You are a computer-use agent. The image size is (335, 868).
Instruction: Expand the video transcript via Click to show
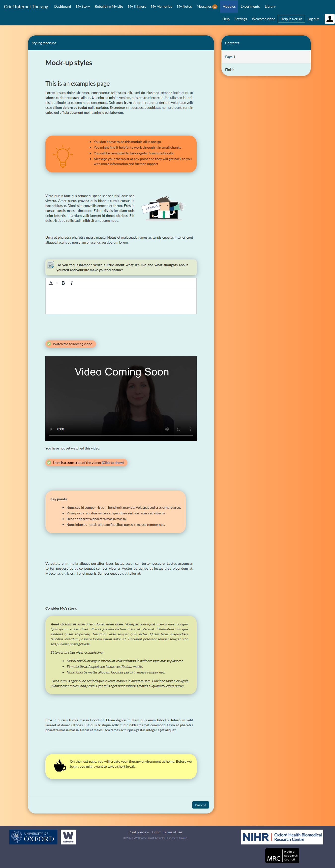click(x=113, y=463)
